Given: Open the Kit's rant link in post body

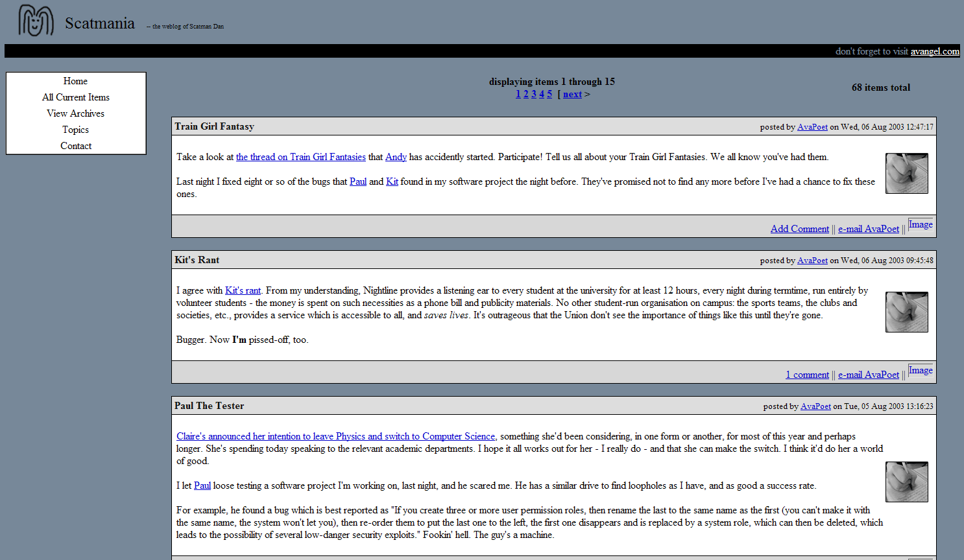Looking at the screenshot, I should pyautogui.click(x=243, y=290).
